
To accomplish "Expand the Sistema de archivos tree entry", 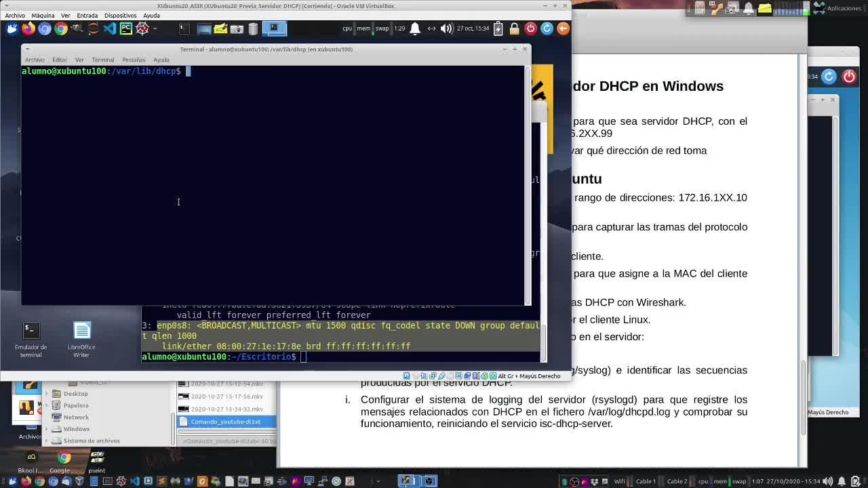I will [47, 441].
